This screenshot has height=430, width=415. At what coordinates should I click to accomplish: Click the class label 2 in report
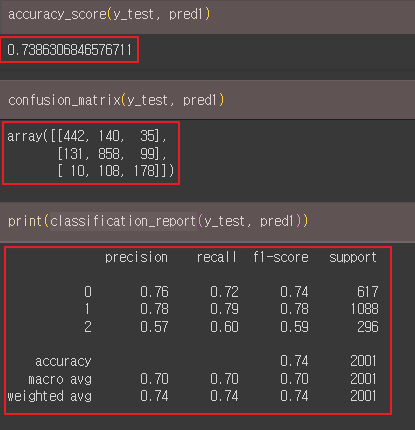pos(88,327)
